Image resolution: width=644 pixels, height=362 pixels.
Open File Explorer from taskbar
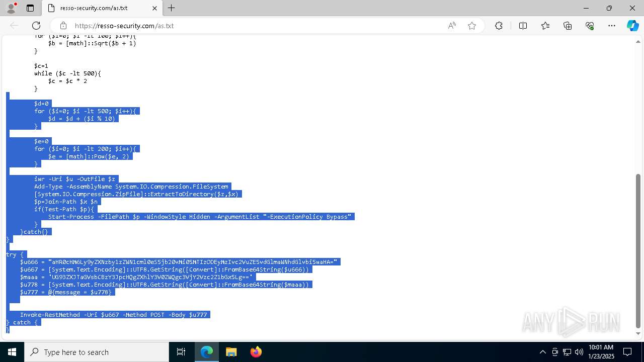click(231, 352)
